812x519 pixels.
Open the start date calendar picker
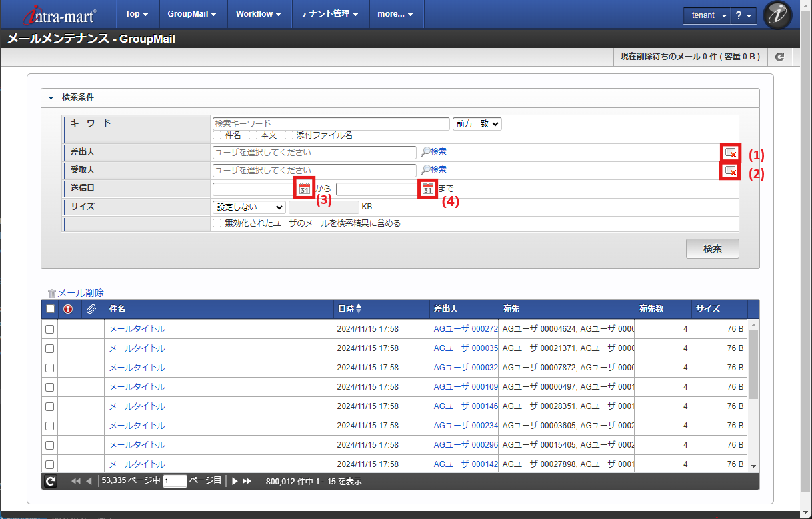click(x=304, y=189)
